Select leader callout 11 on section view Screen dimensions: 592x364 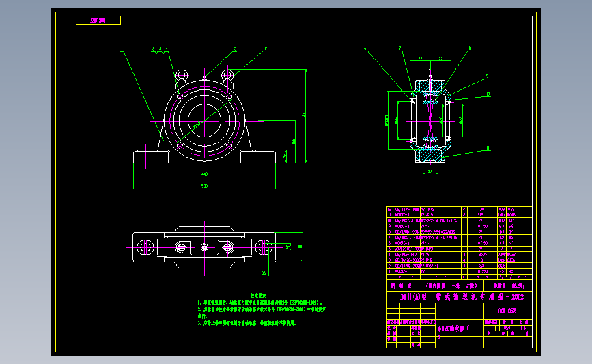488,148
